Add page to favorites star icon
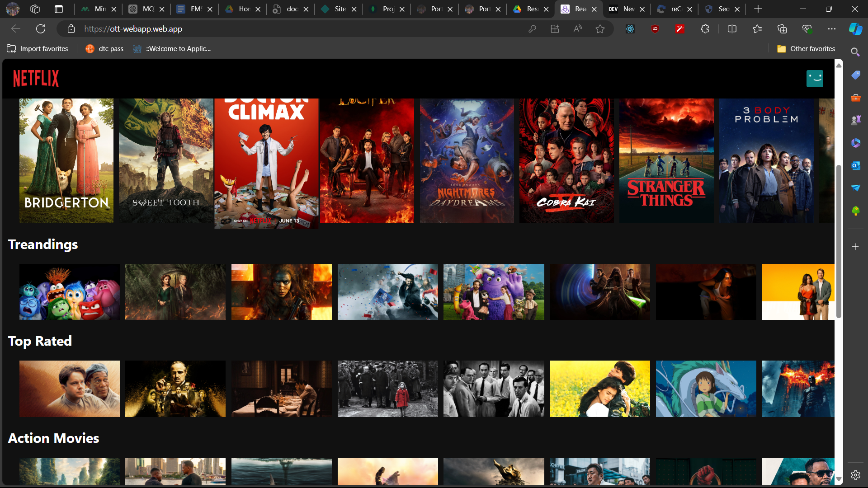The height and width of the screenshot is (488, 868). 600,29
